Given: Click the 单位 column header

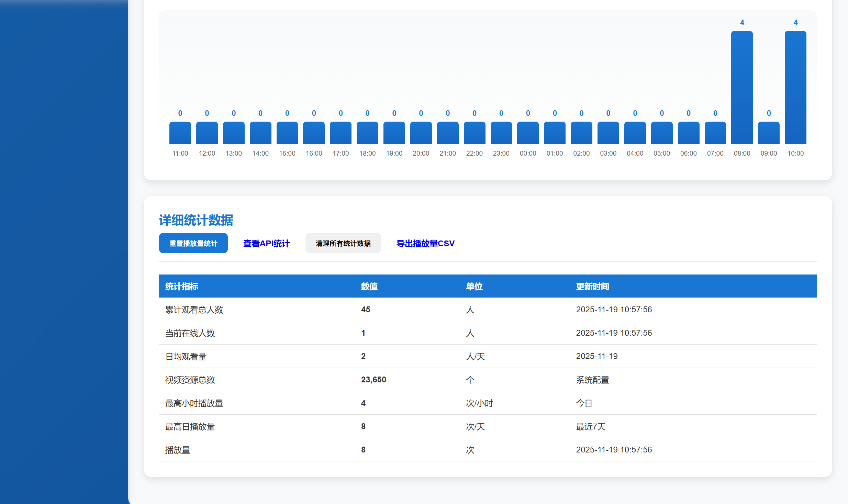Looking at the screenshot, I should [474, 286].
